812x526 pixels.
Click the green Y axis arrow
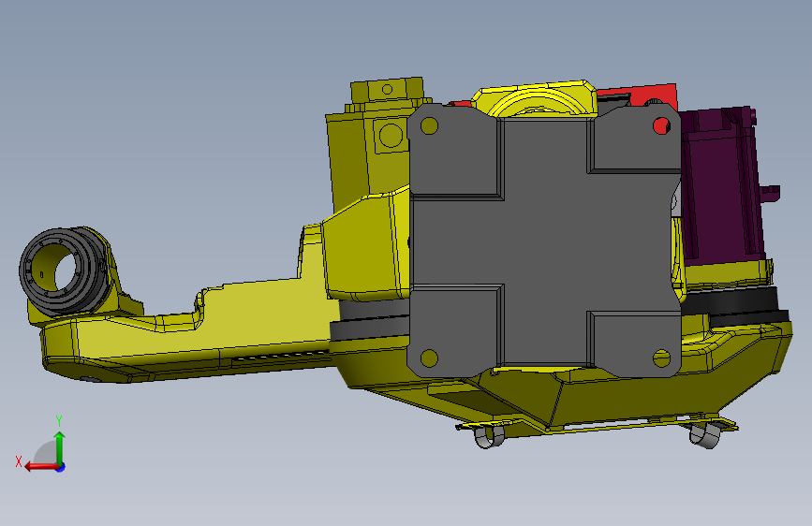point(60,446)
